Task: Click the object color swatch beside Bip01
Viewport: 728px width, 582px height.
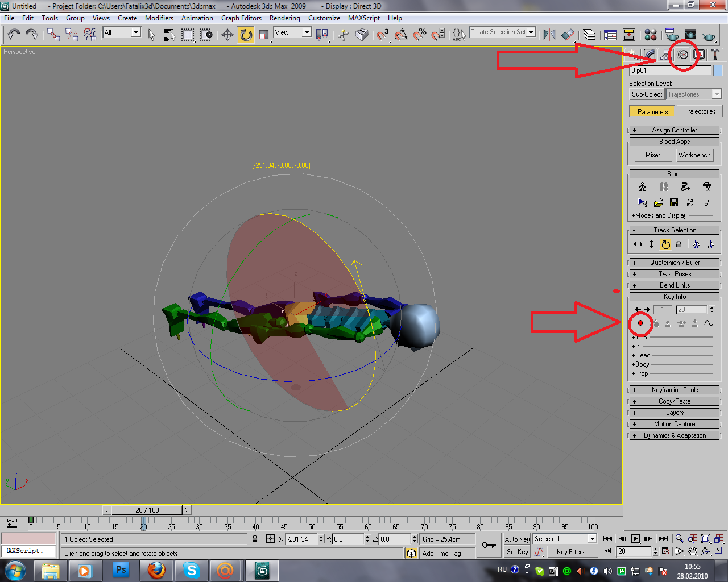Action: click(718, 70)
